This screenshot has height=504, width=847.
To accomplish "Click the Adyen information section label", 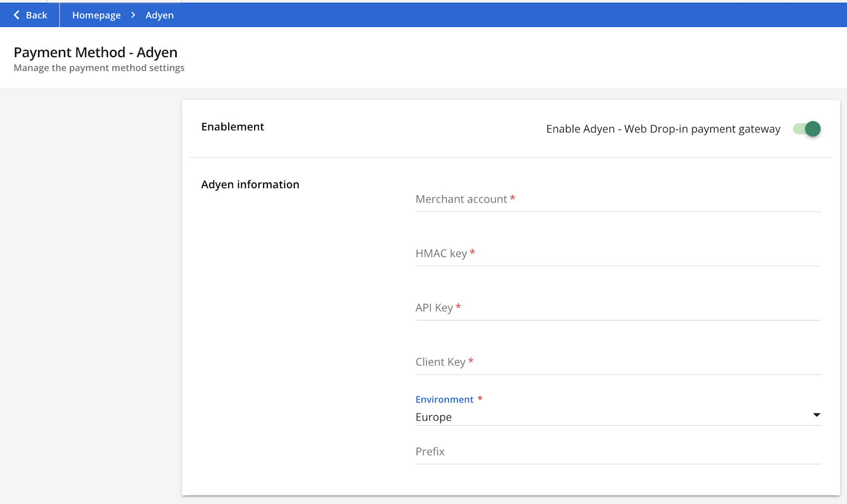I will [x=250, y=185].
